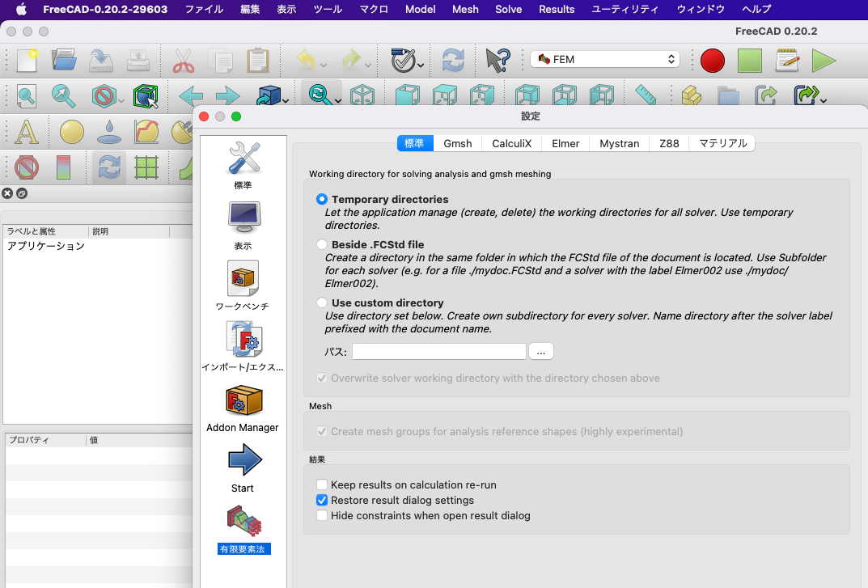Viewport: 868px width, 588px height.
Task: Toggle the bounding box selection icon
Action: (x=146, y=96)
